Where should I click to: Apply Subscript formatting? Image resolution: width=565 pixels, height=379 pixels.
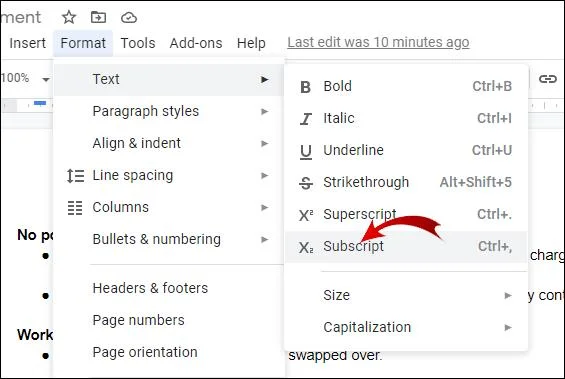tap(406, 247)
